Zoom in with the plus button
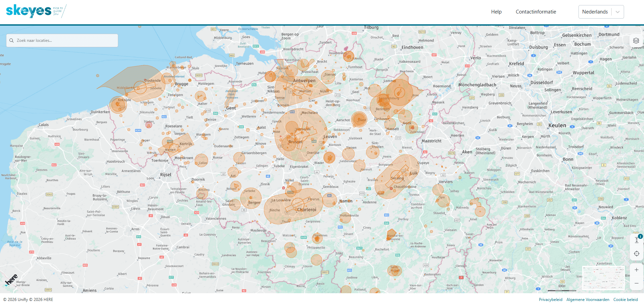The height and width of the screenshot is (304, 644). 637,270
